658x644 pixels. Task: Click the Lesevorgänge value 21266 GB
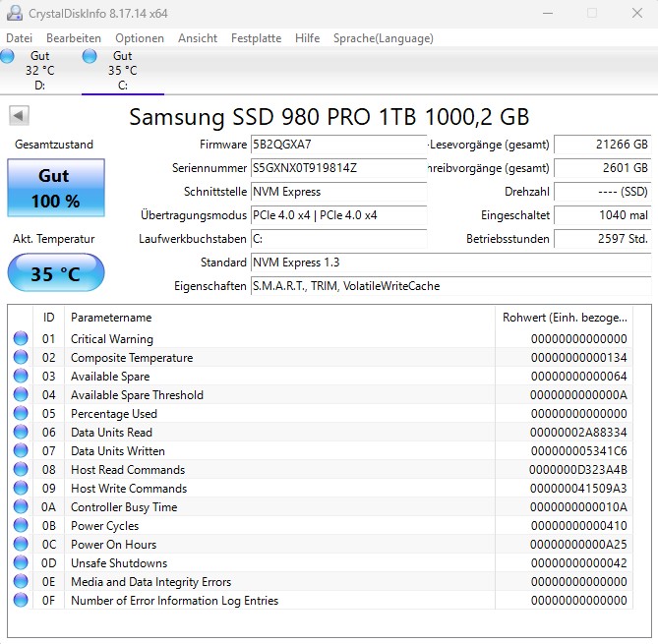point(603,145)
